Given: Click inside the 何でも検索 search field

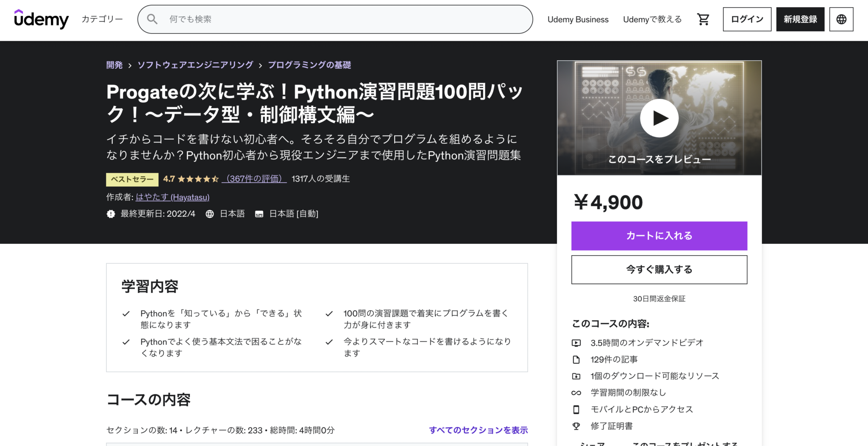Looking at the screenshot, I should (297, 19).
